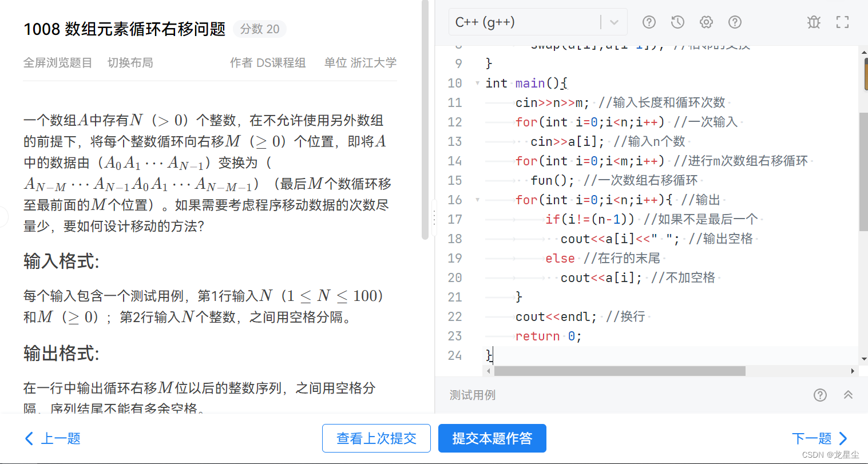Click the editor vertical scrollbar down arrow
This screenshot has width=868, height=464.
point(863,359)
